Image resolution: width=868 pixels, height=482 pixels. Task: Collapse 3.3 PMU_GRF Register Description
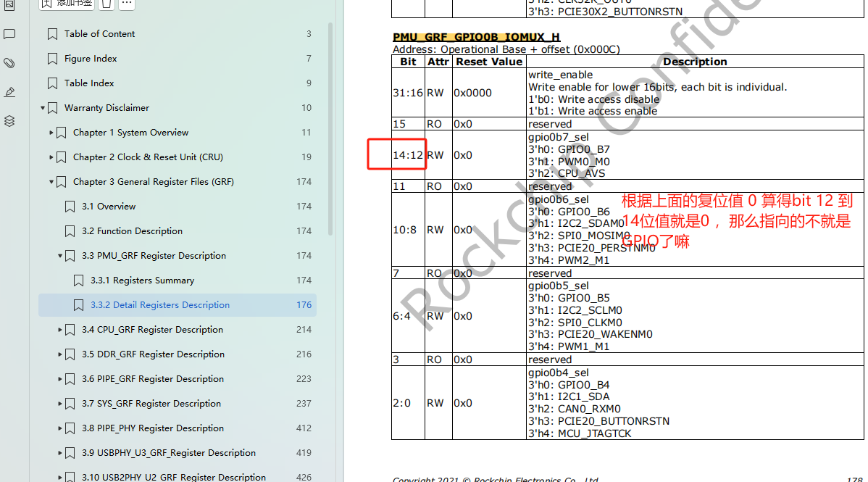click(x=60, y=255)
